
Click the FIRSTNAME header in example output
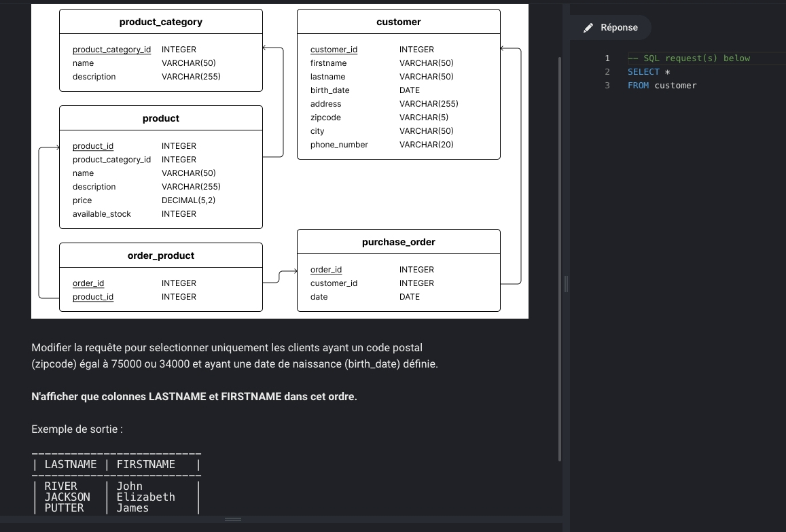click(146, 464)
